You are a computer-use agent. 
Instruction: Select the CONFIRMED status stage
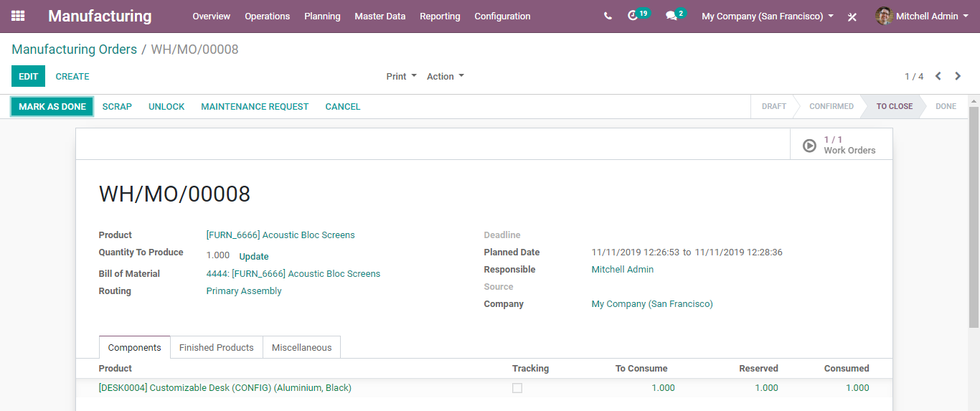coord(831,106)
